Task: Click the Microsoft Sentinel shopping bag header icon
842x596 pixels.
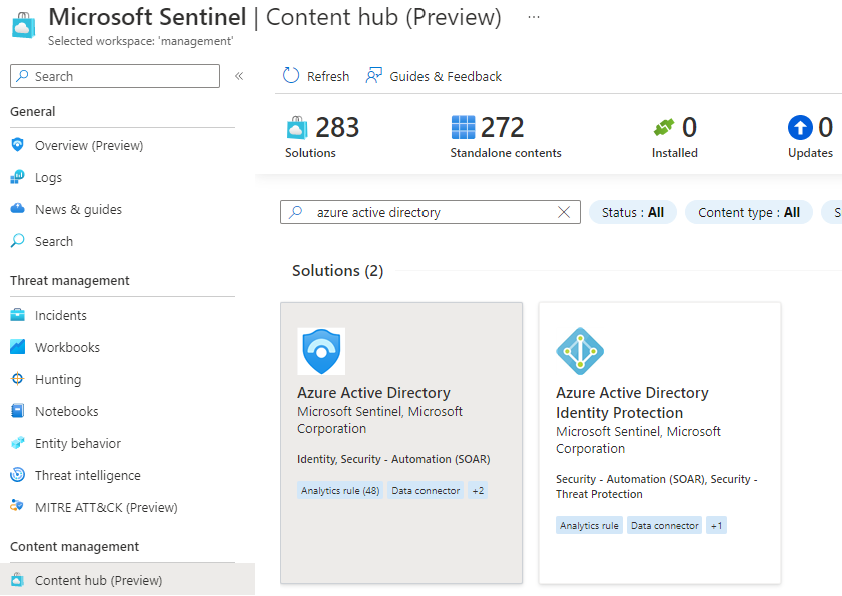Action: pos(24,25)
